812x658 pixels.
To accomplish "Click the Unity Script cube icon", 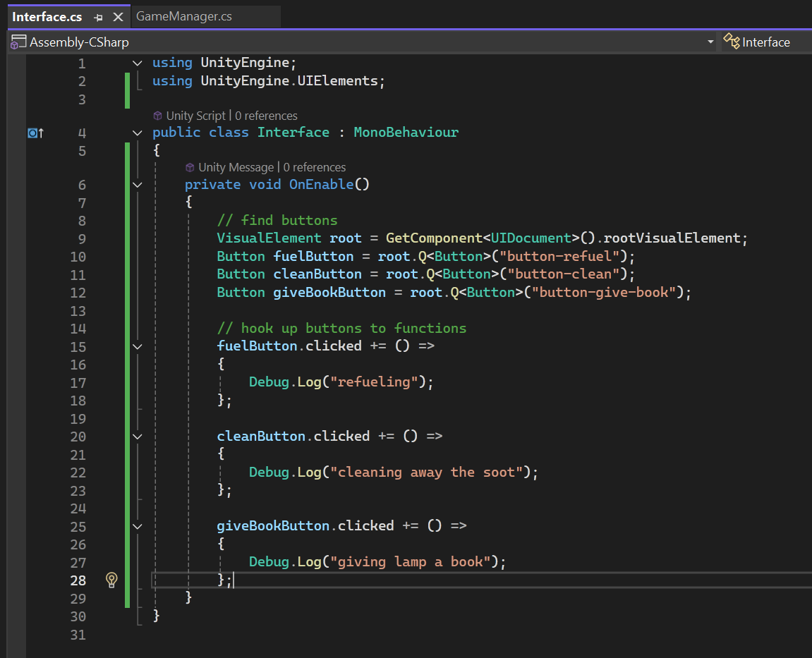I will coord(158,116).
